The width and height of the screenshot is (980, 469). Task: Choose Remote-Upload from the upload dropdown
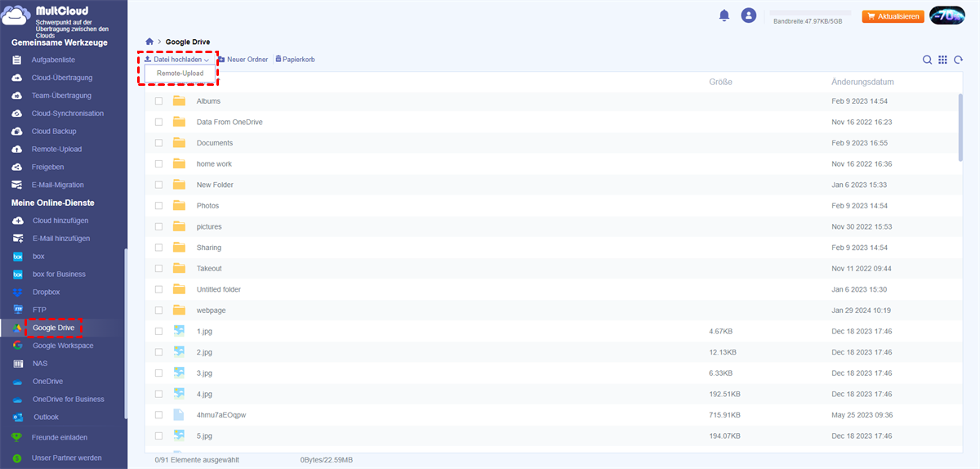tap(180, 74)
